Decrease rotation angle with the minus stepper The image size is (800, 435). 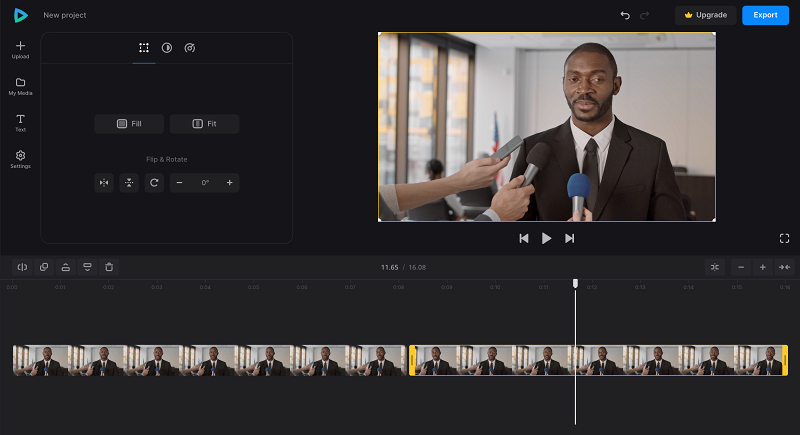point(179,183)
